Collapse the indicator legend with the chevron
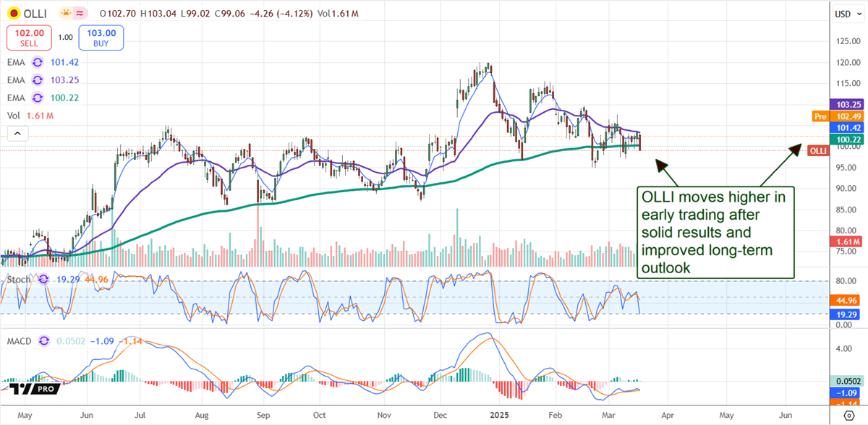Viewport: 868px width, 425px height. 17,133
